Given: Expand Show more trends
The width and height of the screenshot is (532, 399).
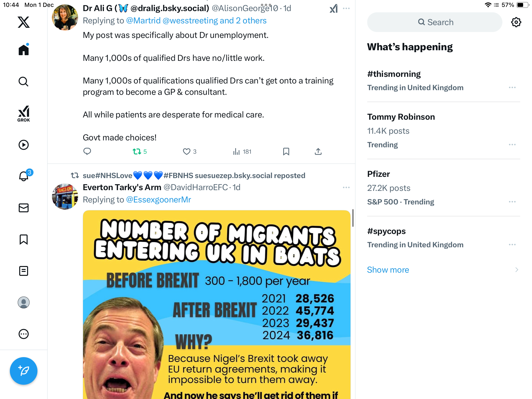Looking at the screenshot, I should [x=388, y=270].
